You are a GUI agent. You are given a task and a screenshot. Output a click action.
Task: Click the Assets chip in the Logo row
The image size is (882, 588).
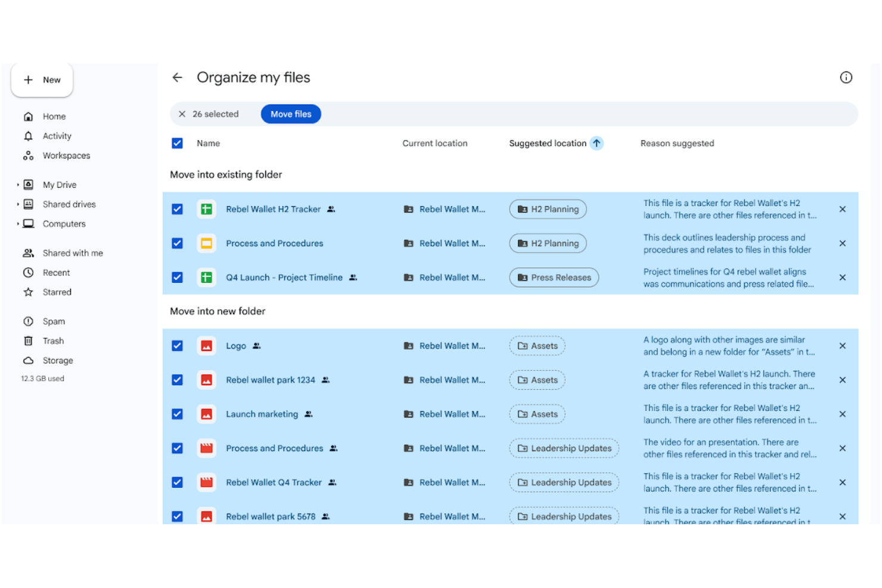537,346
